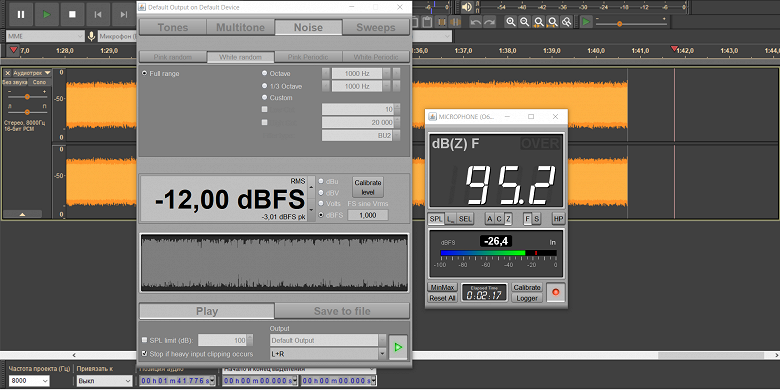Click the Zoom In magnifier icon
This screenshot has width=780, height=390.
[510, 22]
